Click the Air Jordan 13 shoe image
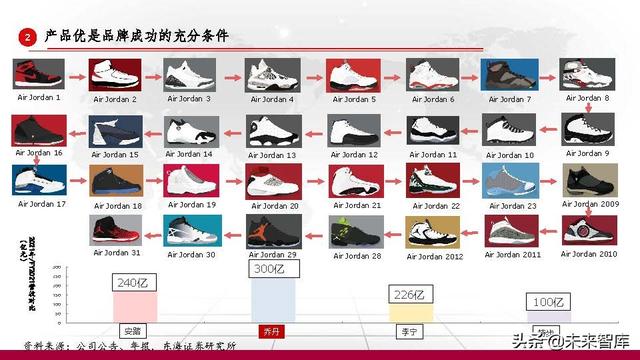 point(273,131)
